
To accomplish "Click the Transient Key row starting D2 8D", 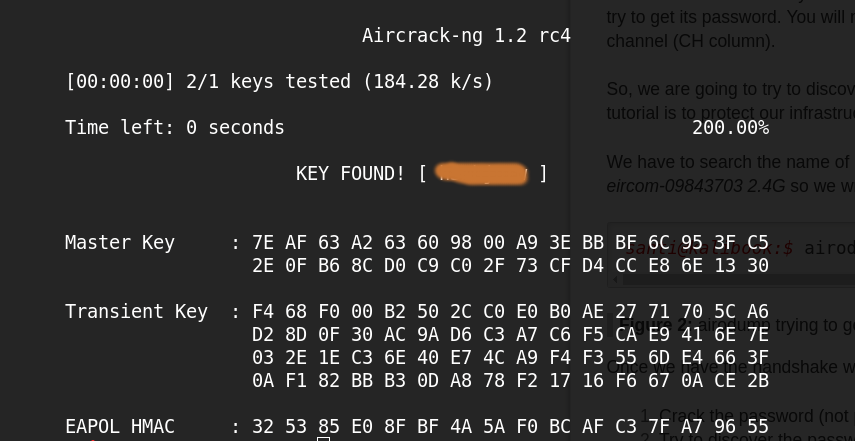I will point(510,334).
